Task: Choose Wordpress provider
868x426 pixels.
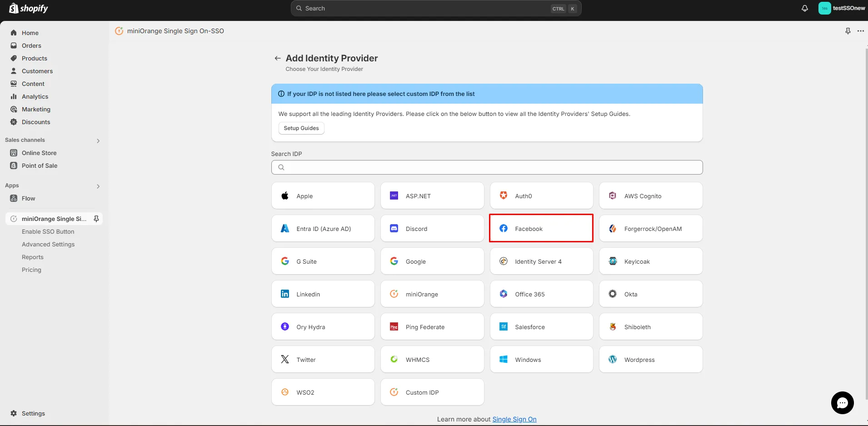Action: (651, 360)
